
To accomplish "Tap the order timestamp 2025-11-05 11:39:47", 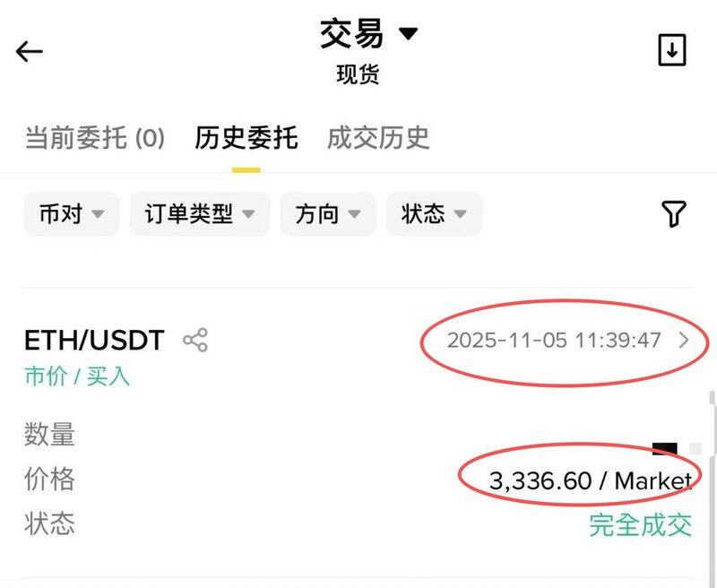I will coord(554,341).
